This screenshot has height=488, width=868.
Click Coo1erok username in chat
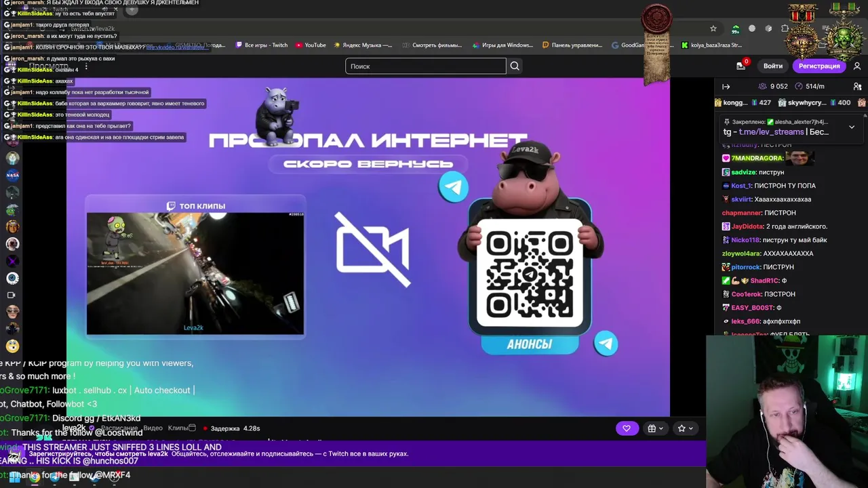coord(745,294)
